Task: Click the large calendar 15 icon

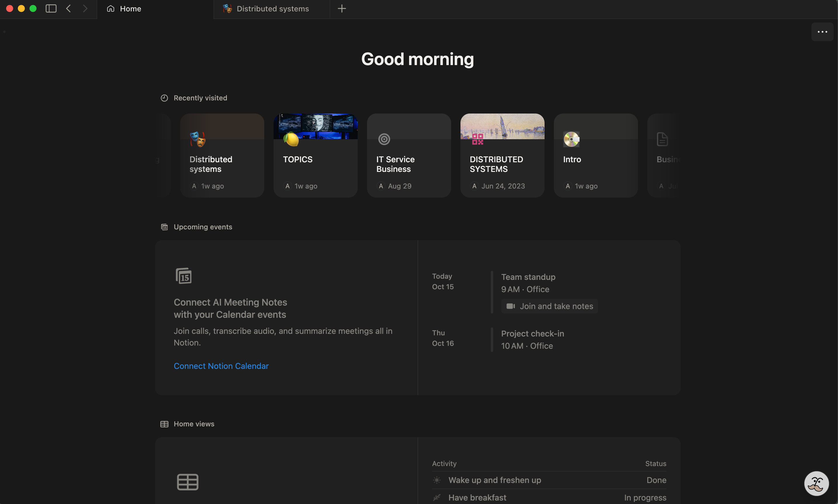Action: tap(183, 276)
